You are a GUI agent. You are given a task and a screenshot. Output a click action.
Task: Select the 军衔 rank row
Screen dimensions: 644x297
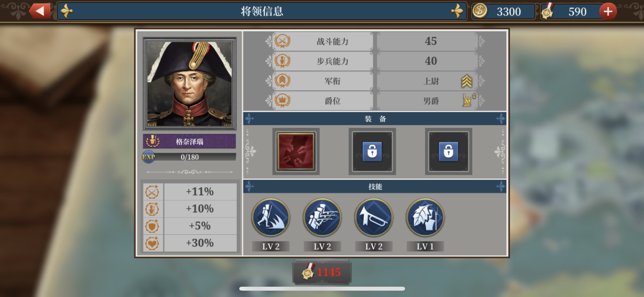point(375,81)
